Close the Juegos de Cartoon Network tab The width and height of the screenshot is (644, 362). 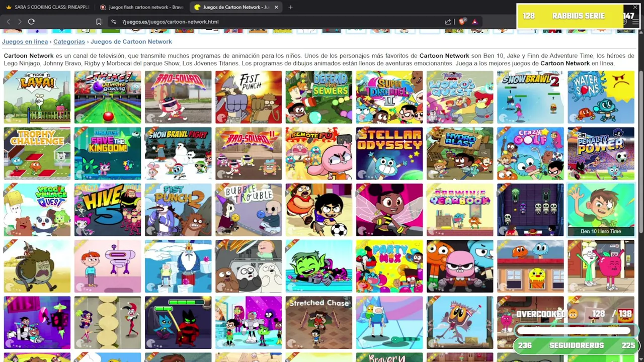[x=276, y=7]
